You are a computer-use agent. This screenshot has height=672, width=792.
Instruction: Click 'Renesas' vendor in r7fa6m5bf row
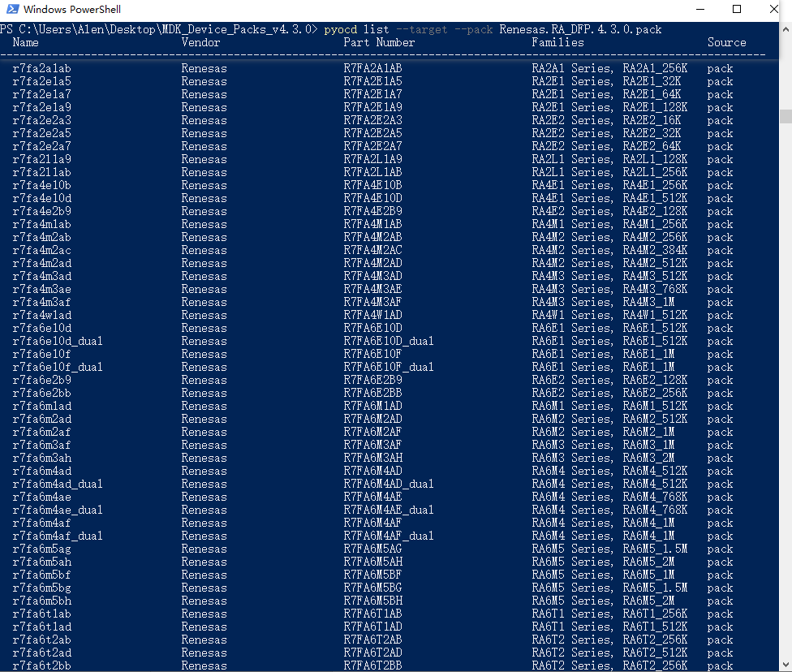click(204, 575)
